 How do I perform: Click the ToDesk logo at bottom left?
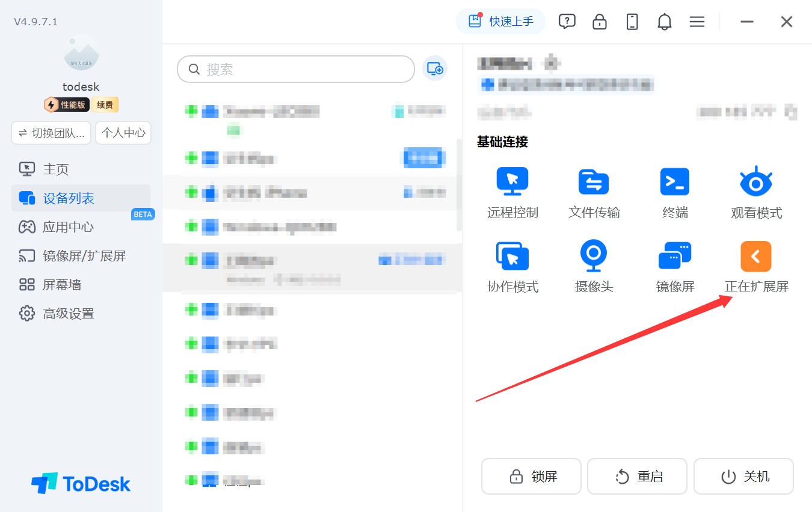point(81,483)
